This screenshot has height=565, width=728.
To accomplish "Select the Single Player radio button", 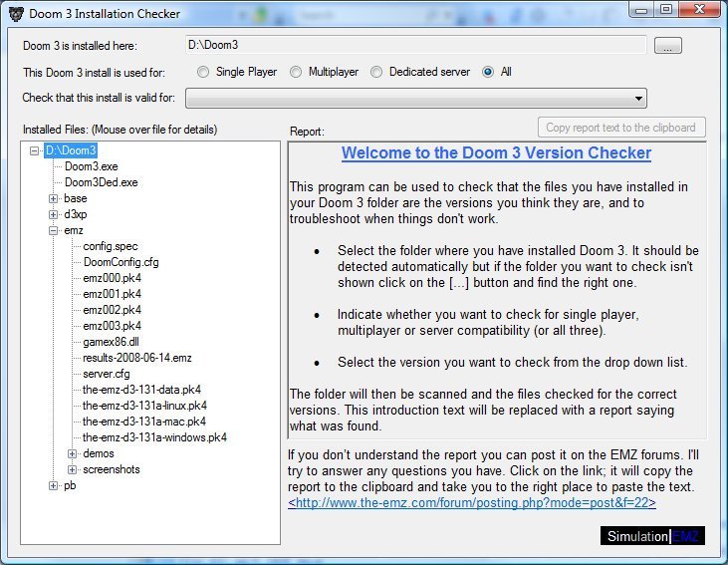I will 203,72.
